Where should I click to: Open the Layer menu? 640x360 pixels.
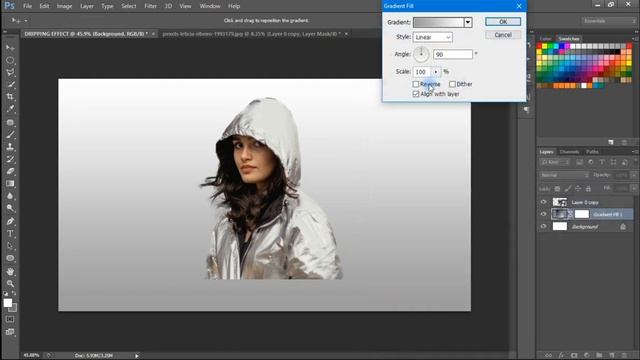click(x=87, y=6)
